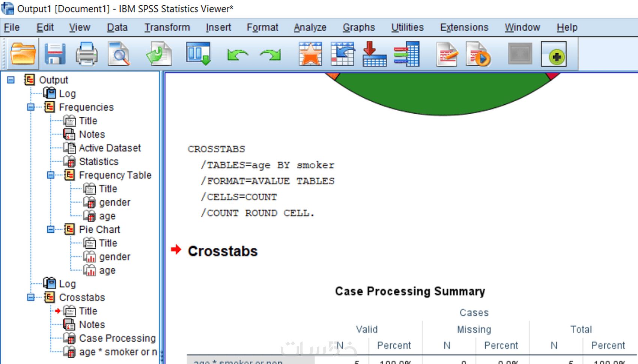The image size is (638, 364).
Task: Open the Analyze menu
Action: coord(310,27)
